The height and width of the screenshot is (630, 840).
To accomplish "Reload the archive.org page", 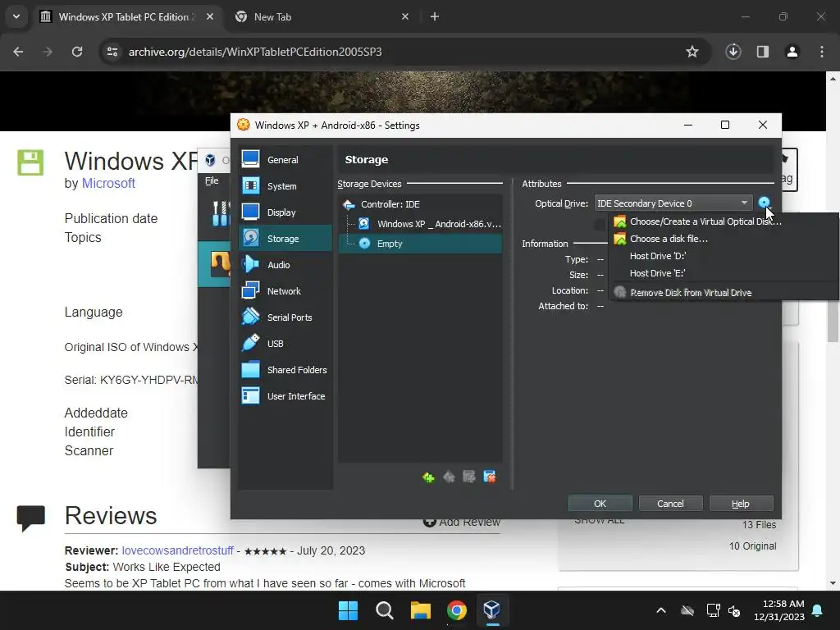I will coord(77,52).
